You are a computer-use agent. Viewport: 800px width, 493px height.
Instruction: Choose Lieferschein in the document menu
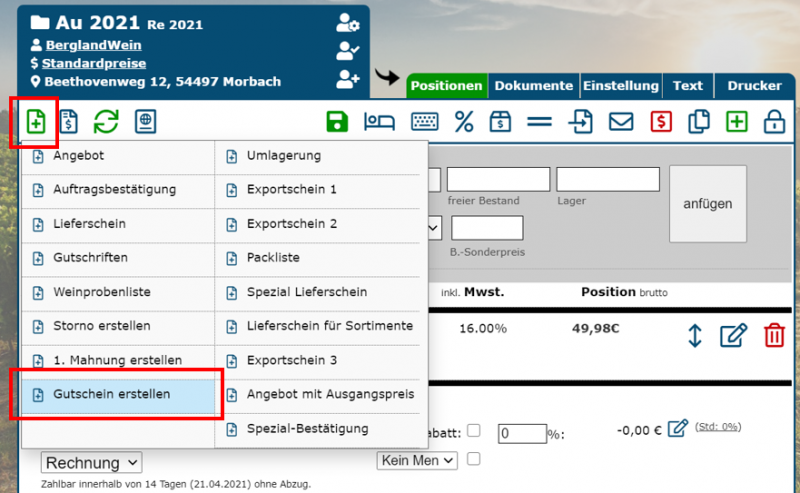coord(89,224)
